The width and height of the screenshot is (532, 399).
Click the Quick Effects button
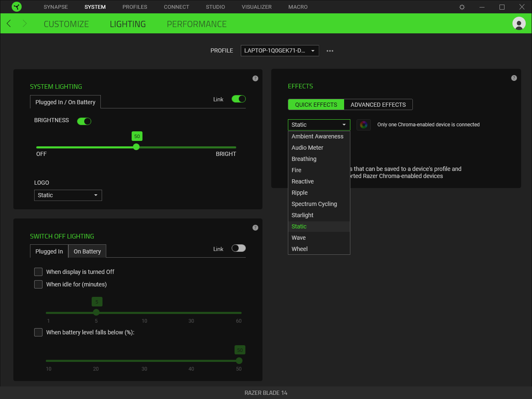click(x=316, y=105)
